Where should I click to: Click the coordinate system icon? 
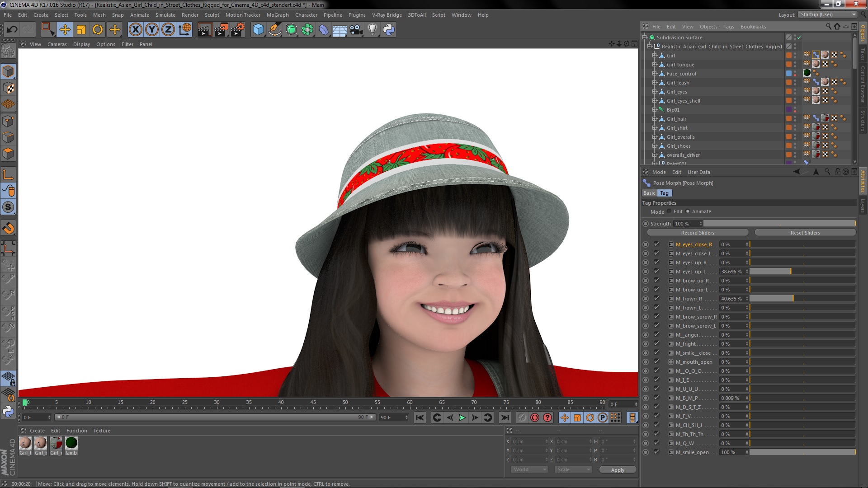click(x=185, y=30)
